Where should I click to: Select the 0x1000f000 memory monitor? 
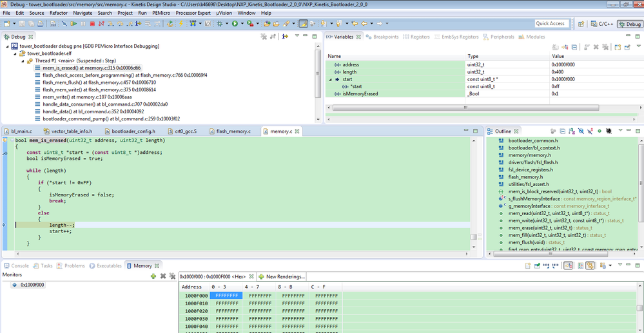click(x=29, y=285)
